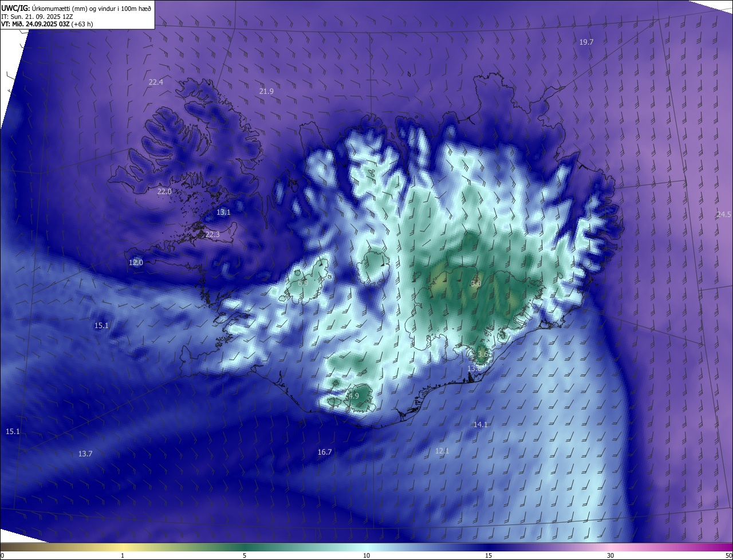This screenshot has width=733, height=560.
Task: Click the 22.3 value label on the map
Action: coord(212,235)
